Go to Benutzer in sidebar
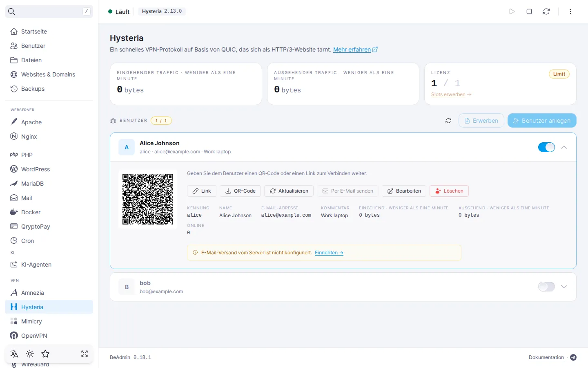 tap(49, 46)
